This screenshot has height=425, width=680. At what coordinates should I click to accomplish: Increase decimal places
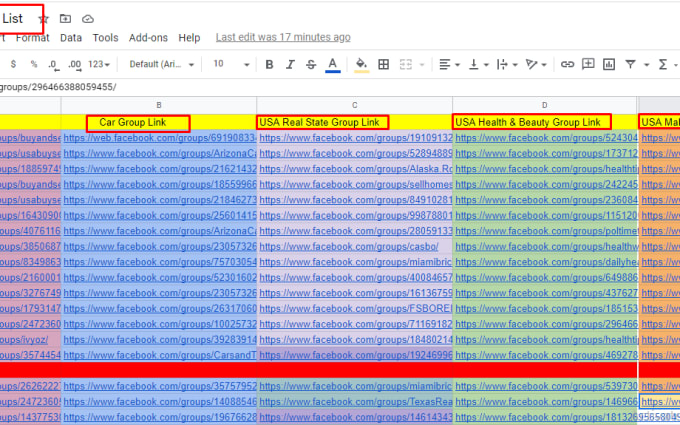[x=74, y=65]
